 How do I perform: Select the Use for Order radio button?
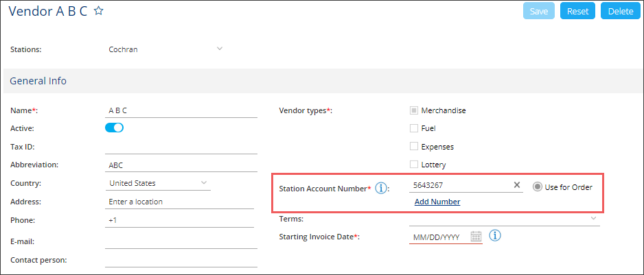click(x=537, y=187)
